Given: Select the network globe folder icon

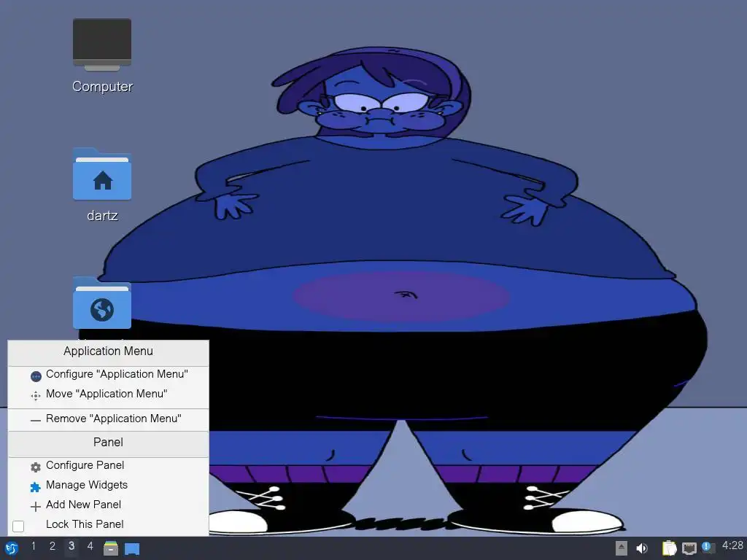Looking at the screenshot, I should pyautogui.click(x=102, y=303).
